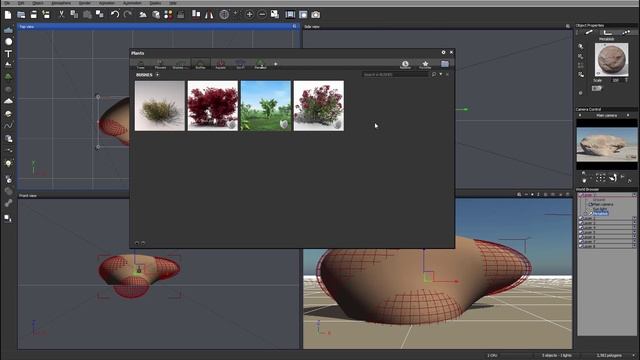Zoom in with the plus circle icon
The image size is (640, 360).
tap(249, 15)
